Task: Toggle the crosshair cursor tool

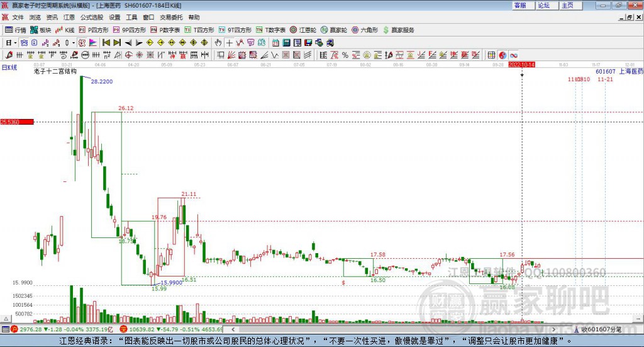Action: pyautogui.click(x=229, y=43)
